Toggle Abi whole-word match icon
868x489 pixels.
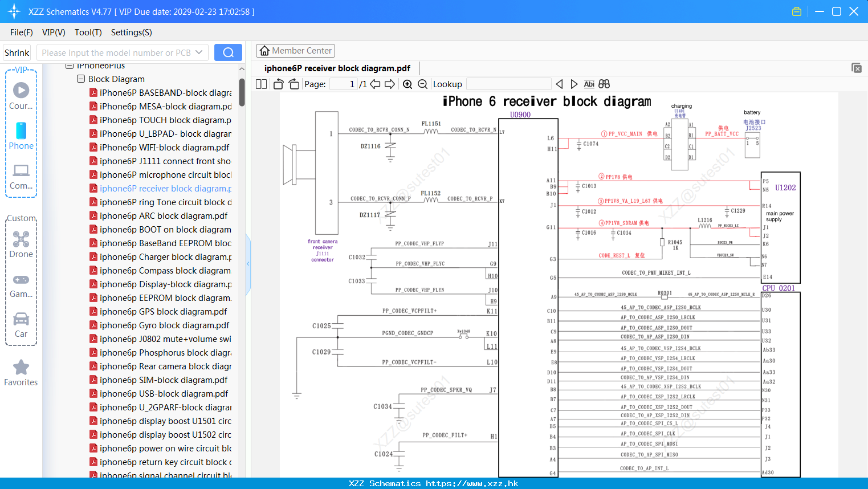[589, 84]
